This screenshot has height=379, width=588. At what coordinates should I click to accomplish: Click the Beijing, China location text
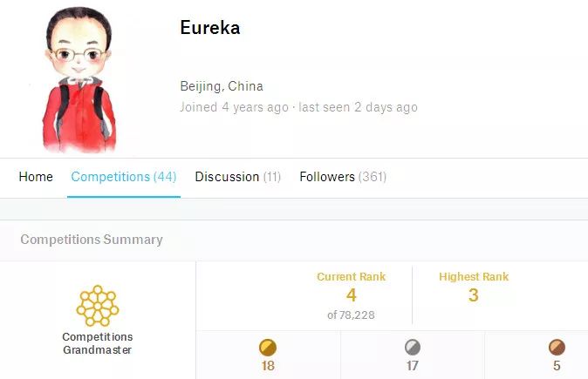pos(222,86)
